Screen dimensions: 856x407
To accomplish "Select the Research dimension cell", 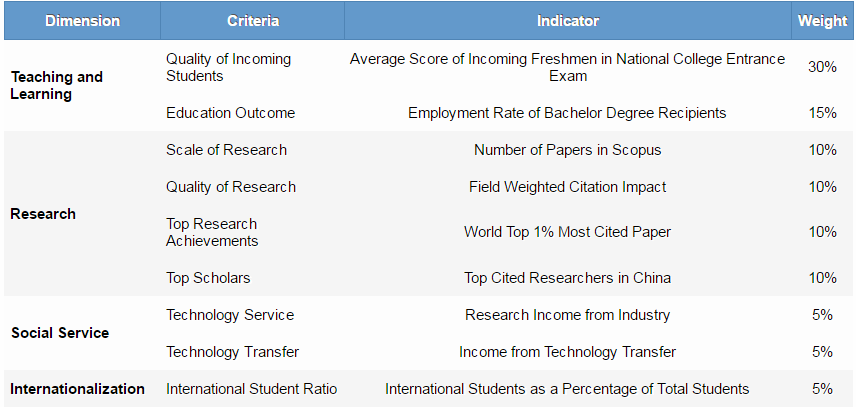I will 43,213.
